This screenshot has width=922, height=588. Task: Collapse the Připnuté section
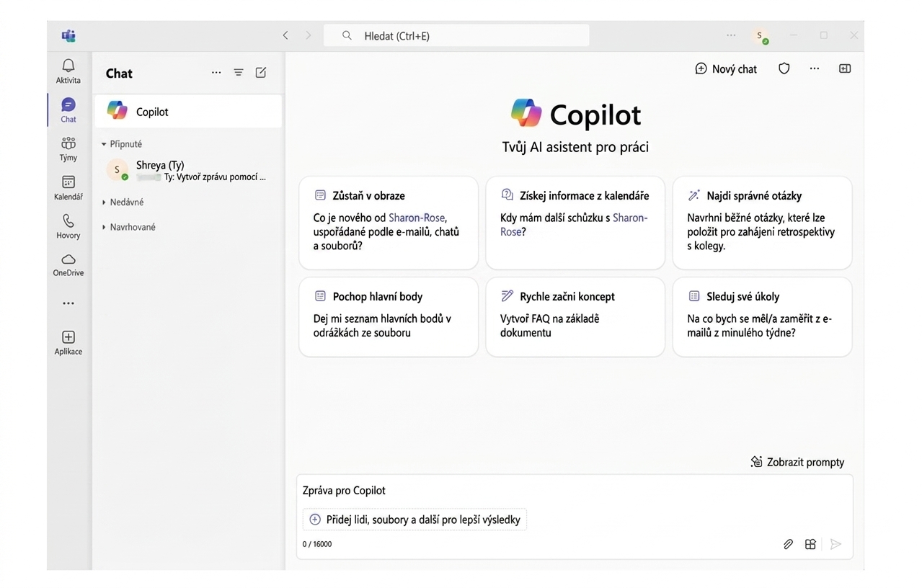coord(123,144)
